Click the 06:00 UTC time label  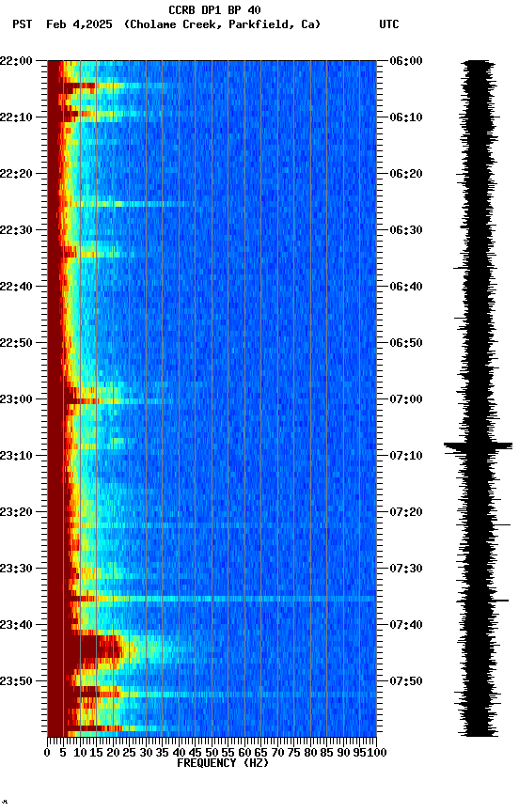[406, 61]
